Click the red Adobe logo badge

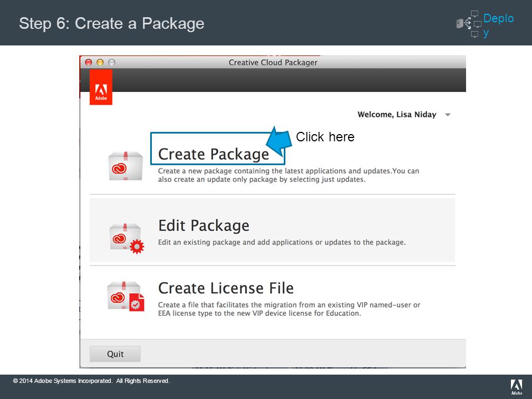[101, 87]
